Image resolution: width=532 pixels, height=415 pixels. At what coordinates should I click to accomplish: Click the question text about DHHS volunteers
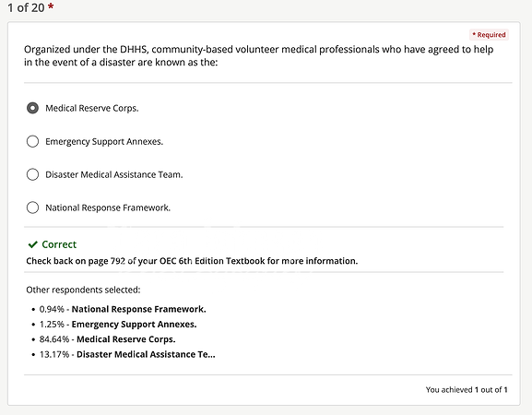click(258, 56)
